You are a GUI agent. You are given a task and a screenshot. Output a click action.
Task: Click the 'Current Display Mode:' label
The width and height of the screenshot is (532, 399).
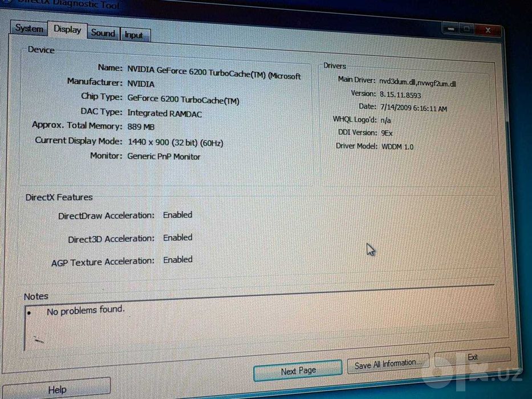tap(78, 140)
